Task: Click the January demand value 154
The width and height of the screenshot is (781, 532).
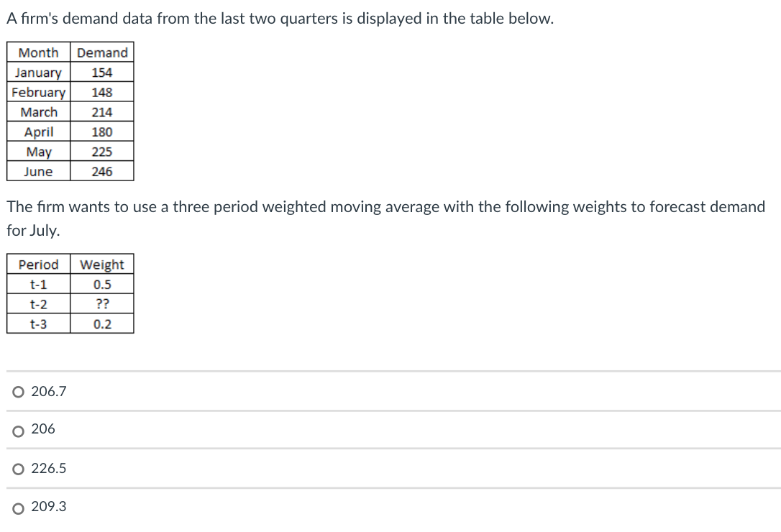Action: coord(102,72)
